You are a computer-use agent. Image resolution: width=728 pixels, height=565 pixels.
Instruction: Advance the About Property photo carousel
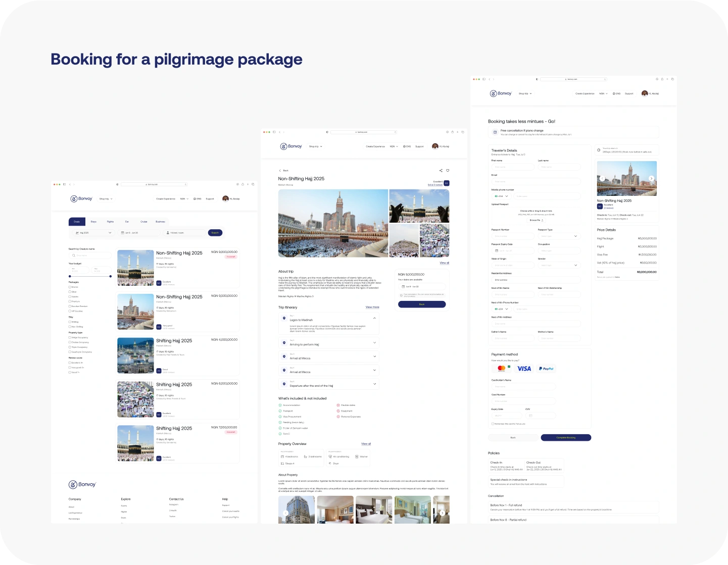(442, 513)
